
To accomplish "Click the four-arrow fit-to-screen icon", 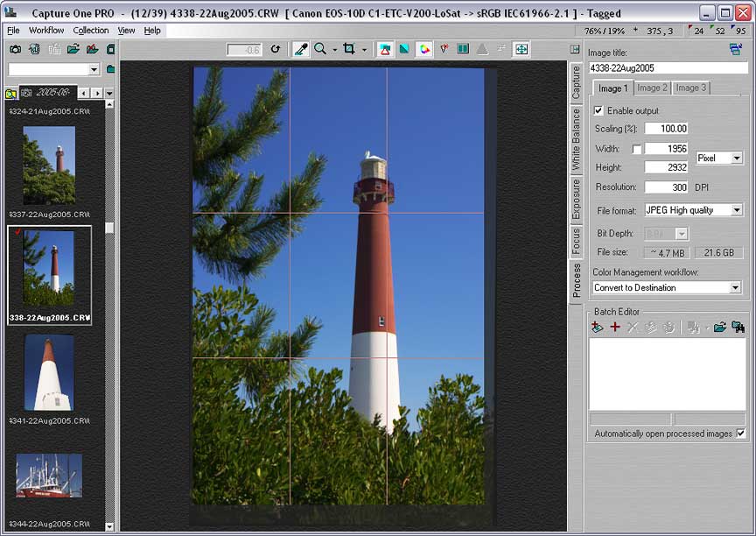I will tap(521, 49).
